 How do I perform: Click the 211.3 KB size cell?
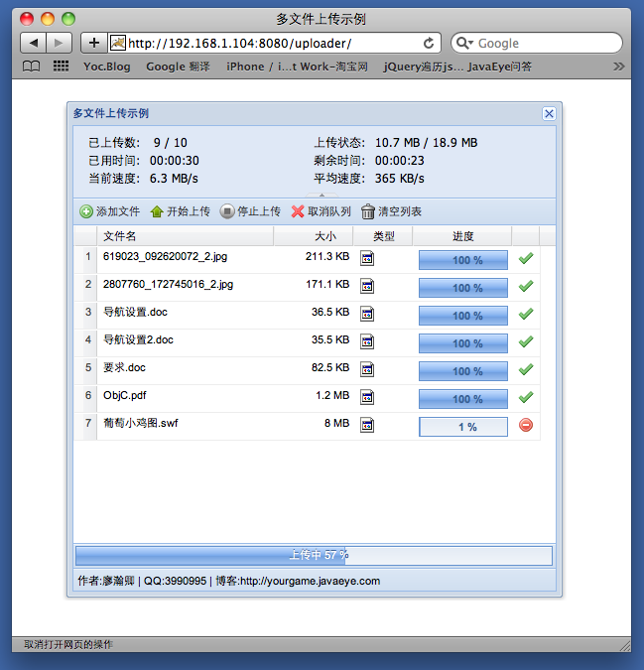point(327,256)
